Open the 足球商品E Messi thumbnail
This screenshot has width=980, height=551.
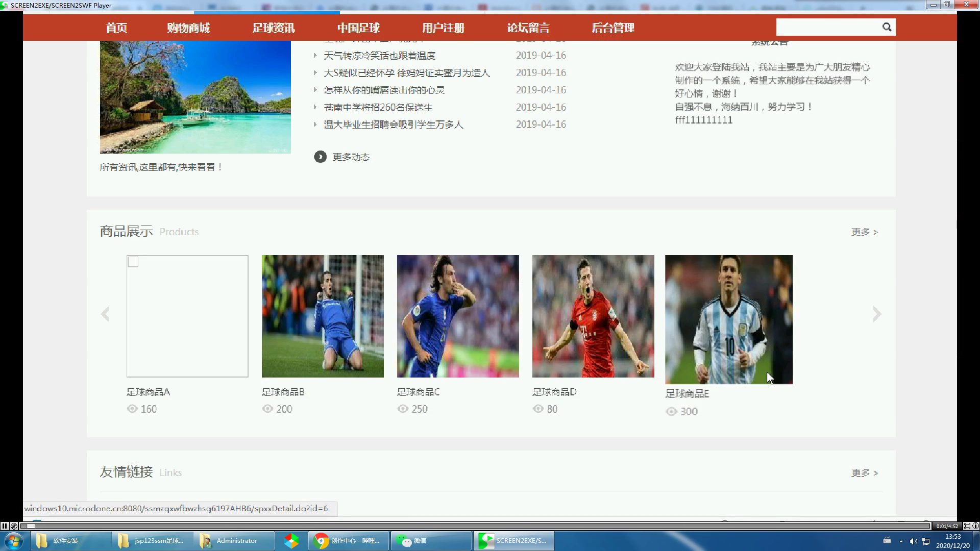[x=729, y=319]
